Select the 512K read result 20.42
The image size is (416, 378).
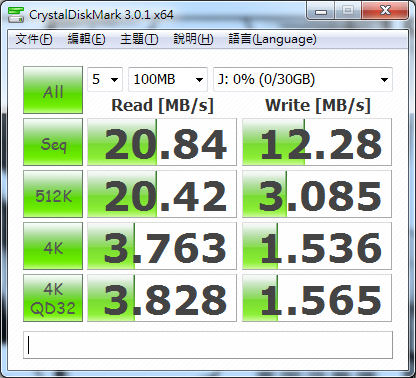[162, 194]
